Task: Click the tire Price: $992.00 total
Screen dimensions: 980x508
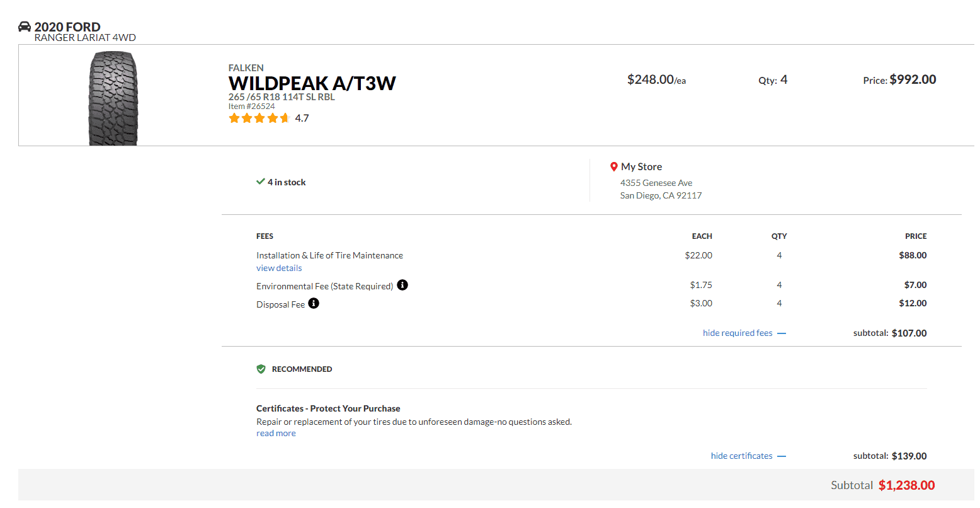Action: click(899, 79)
